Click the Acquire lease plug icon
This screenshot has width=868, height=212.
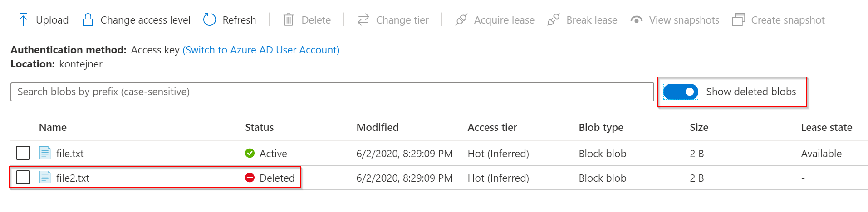point(461,20)
